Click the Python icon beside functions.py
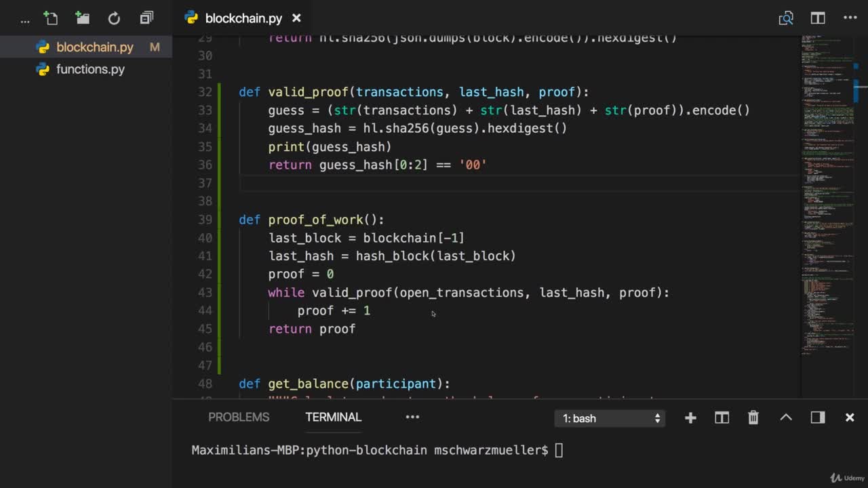 click(x=43, y=69)
